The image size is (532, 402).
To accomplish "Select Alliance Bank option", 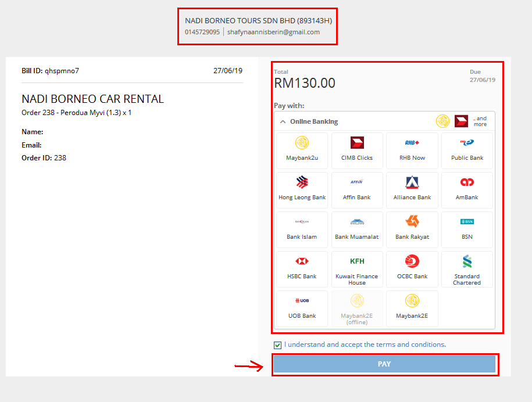I will coord(412,189).
